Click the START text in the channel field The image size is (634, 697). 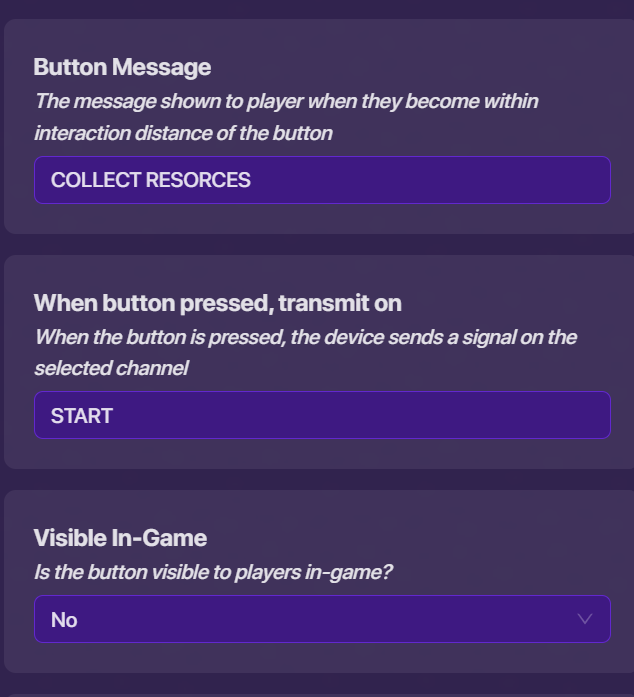click(82, 416)
